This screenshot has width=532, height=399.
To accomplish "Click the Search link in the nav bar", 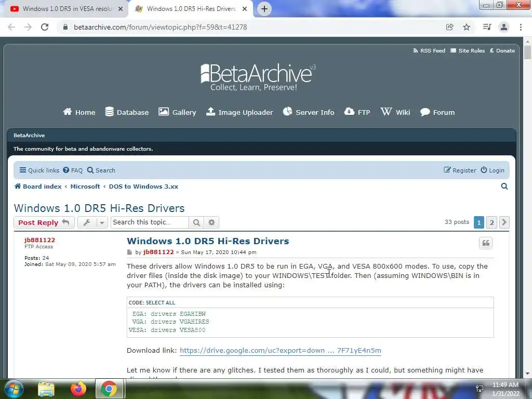I will click(x=101, y=170).
